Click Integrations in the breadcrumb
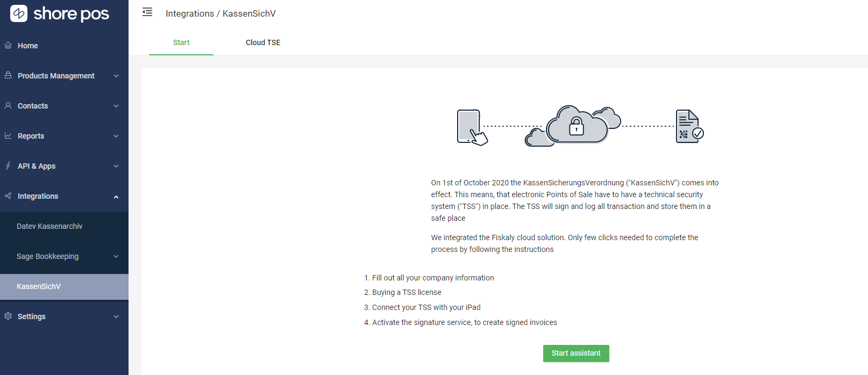 click(x=190, y=13)
